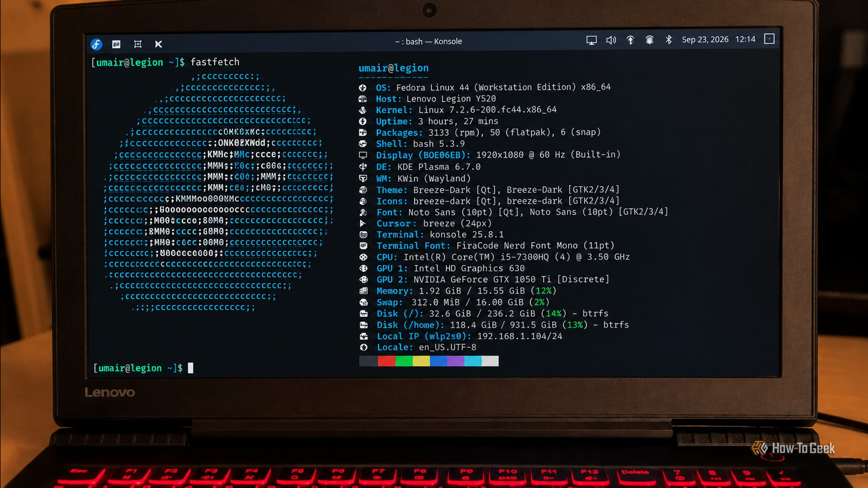Open the Bluetooth tray icon
Image resolution: width=868 pixels, height=488 pixels.
coord(669,39)
